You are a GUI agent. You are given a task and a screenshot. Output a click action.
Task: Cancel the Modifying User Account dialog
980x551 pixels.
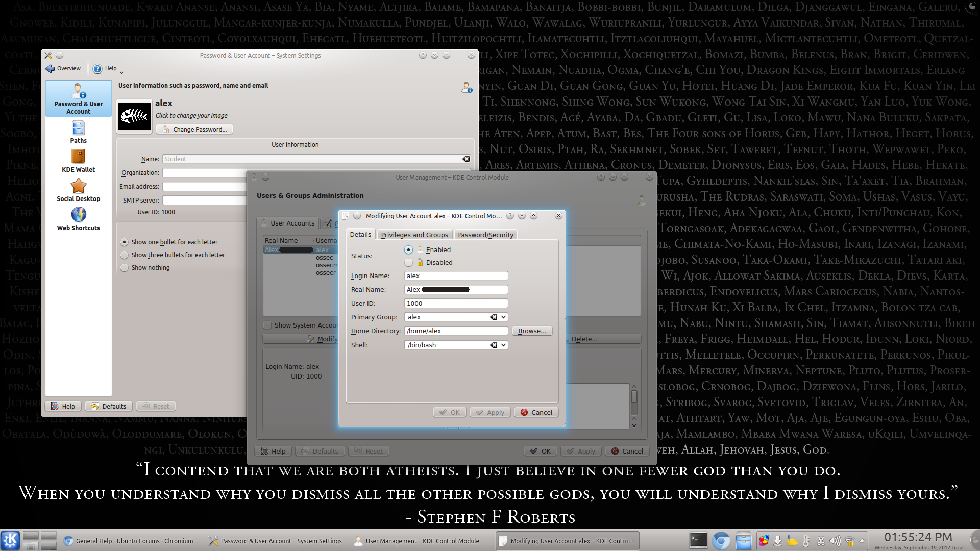coord(536,413)
